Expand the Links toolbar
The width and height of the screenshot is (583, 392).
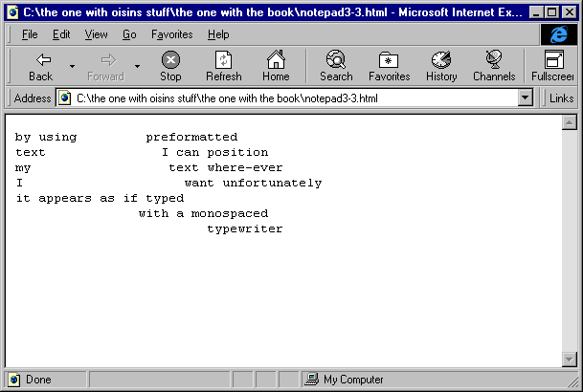coord(561,98)
